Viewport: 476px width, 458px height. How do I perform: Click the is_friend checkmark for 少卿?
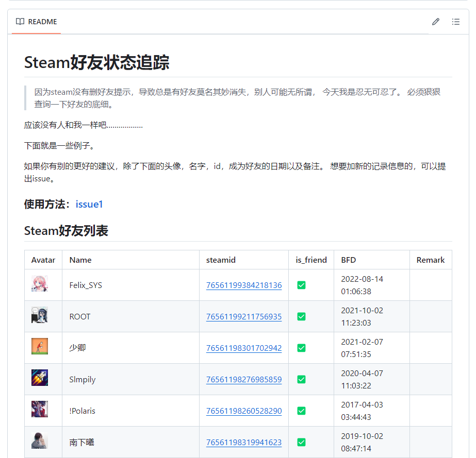click(x=302, y=348)
